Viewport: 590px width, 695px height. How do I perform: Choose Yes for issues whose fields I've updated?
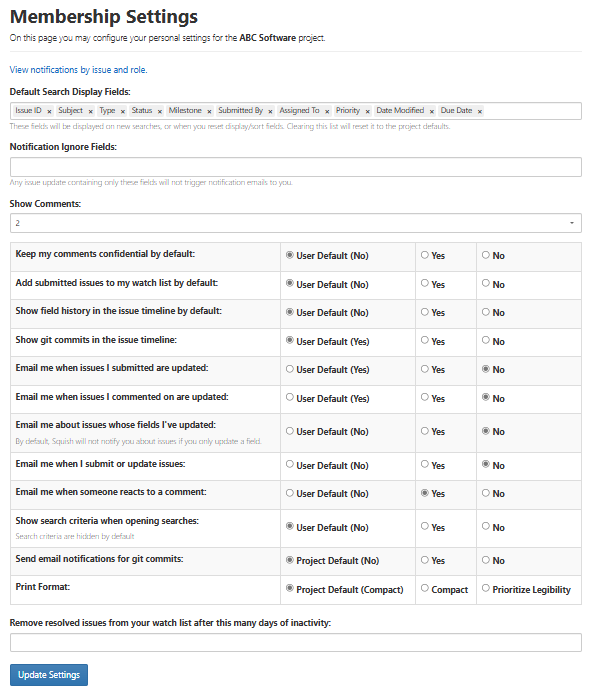point(425,431)
